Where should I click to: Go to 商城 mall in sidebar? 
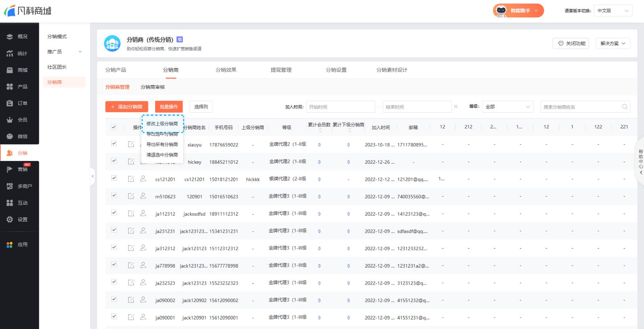17,70
